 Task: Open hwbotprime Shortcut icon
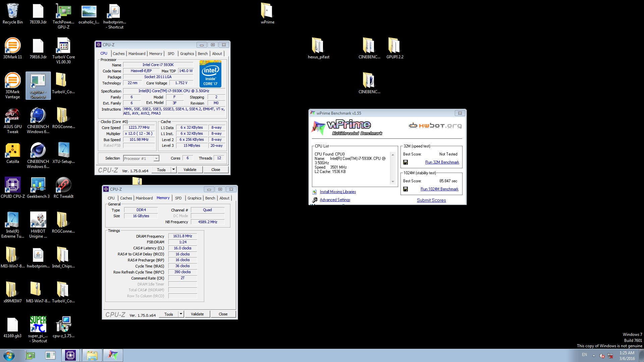(x=114, y=16)
